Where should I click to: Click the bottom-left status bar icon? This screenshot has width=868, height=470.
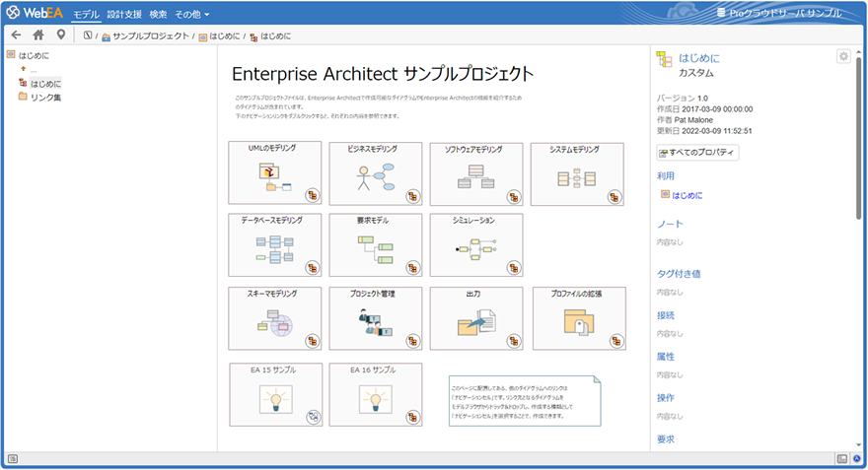click(13, 458)
